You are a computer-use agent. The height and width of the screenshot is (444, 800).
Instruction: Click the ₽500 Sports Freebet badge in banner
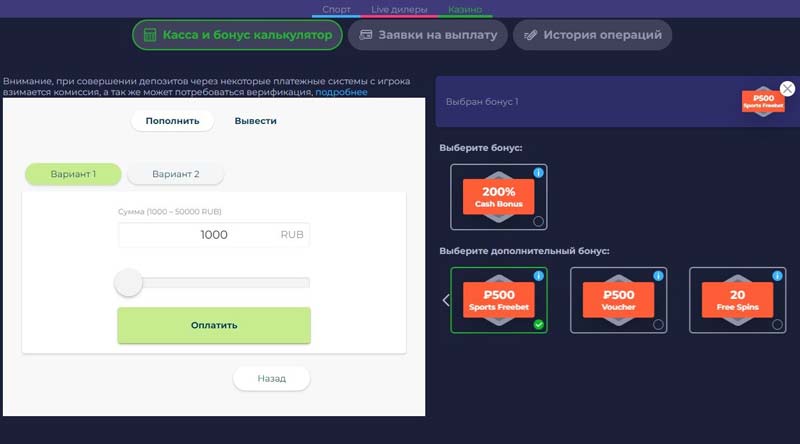pyautogui.click(x=763, y=101)
